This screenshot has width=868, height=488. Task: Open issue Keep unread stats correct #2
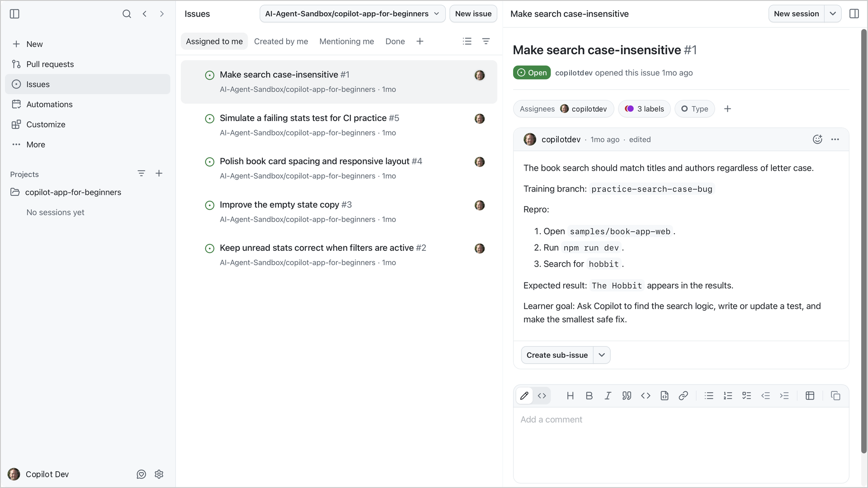[339, 255]
